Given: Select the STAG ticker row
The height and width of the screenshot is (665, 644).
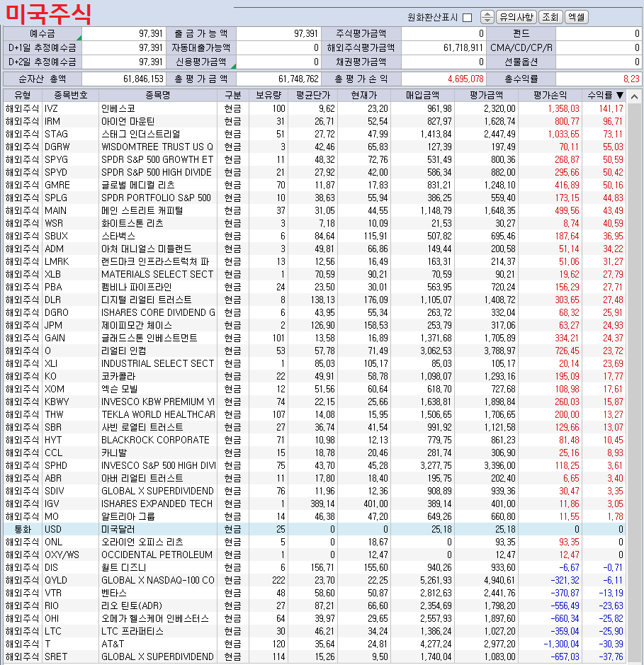Looking at the screenshot, I should click(315, 134).
